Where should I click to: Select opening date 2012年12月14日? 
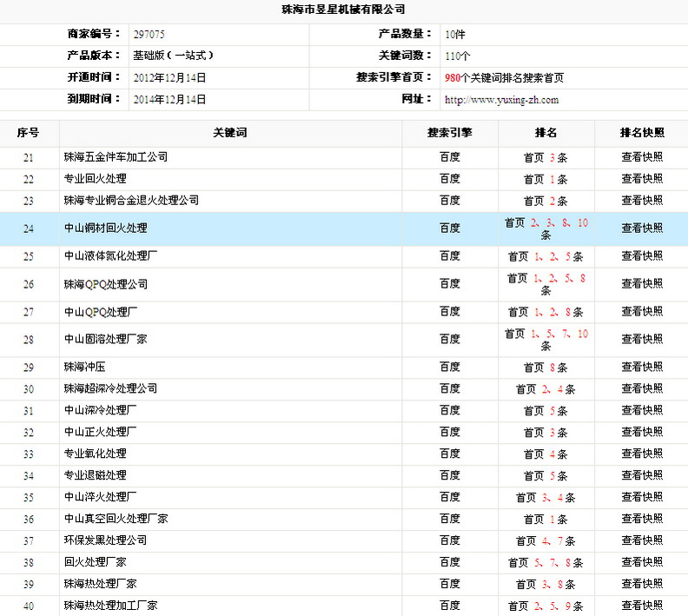169,77
